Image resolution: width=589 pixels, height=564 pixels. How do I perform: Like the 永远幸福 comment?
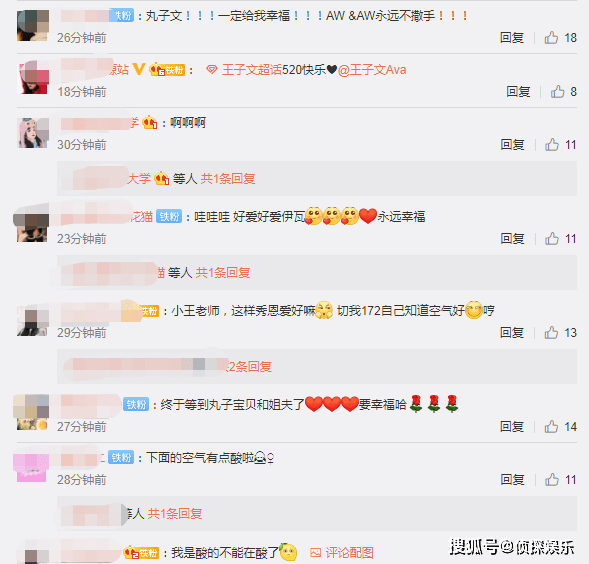tap(551, 238)
